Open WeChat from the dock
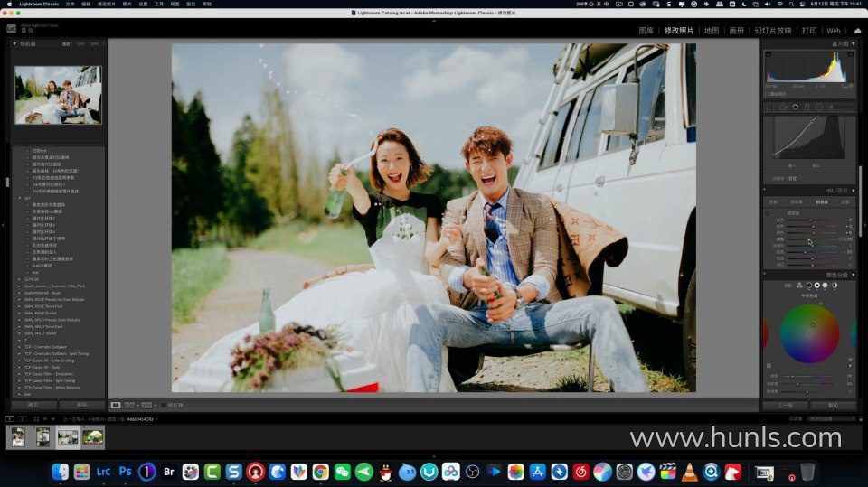The image size is (868, 487). 343,472
